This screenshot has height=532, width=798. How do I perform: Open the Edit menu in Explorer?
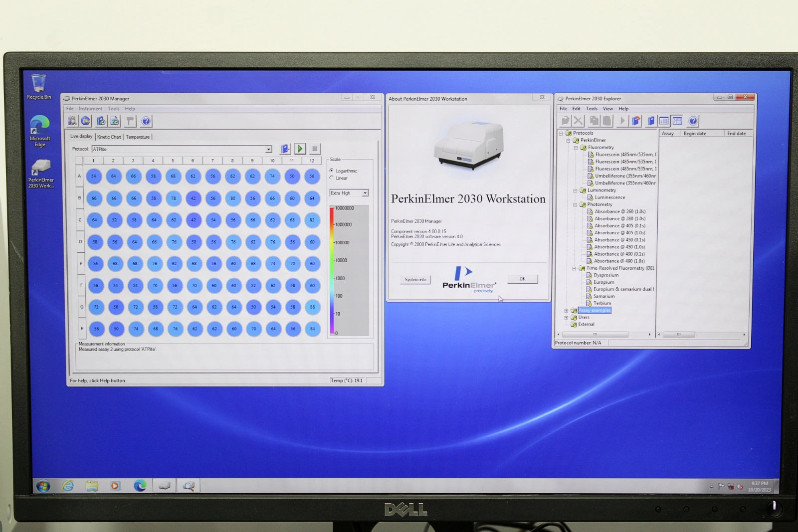tap(576, 109)
